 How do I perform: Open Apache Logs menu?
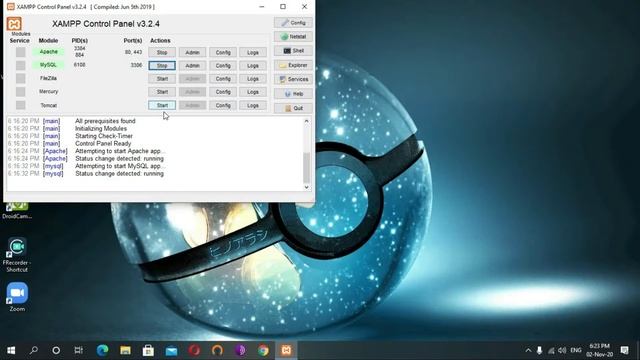[253, 53]
